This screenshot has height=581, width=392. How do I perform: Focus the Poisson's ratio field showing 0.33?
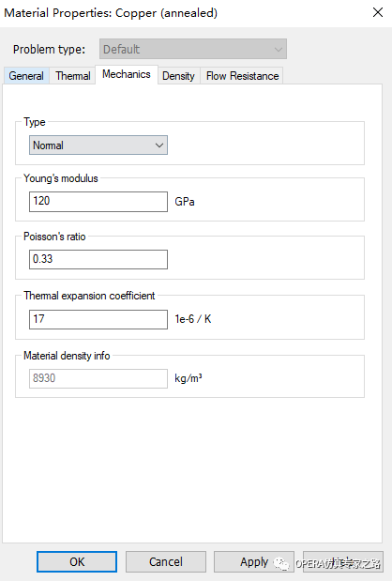click(x=98, y=259)
